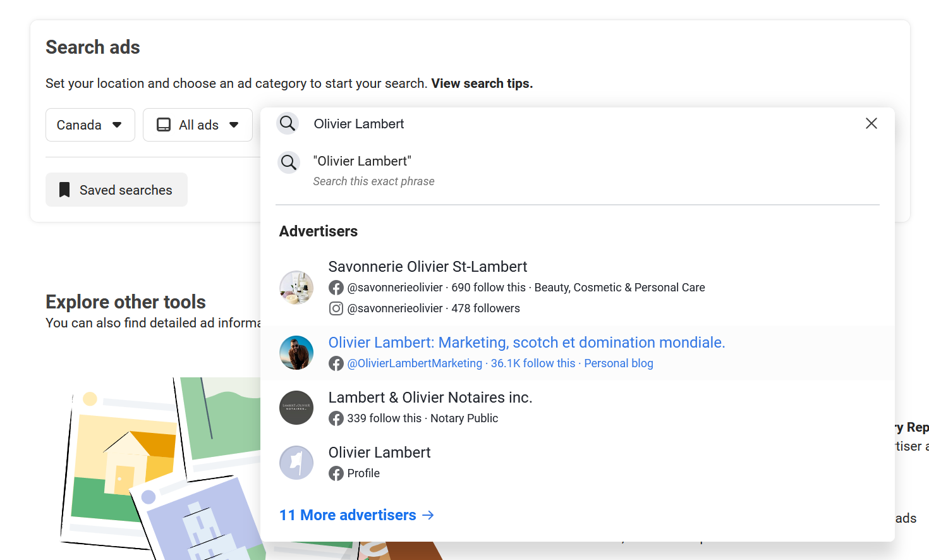Choose Savonnerie Olivier St-Lambert advertiser
Viewport: 929px width, 560px height.
pyautogui.click(x=428, y=267)
